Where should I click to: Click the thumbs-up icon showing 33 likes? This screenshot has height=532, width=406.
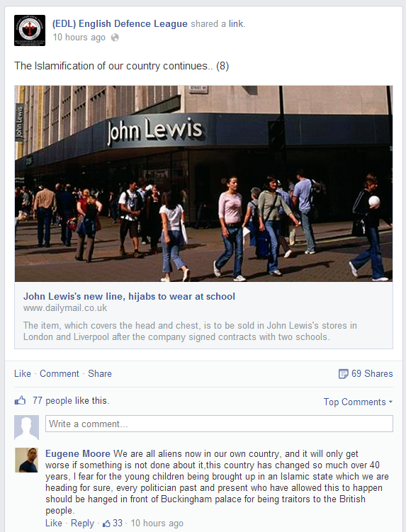point(106,523)
